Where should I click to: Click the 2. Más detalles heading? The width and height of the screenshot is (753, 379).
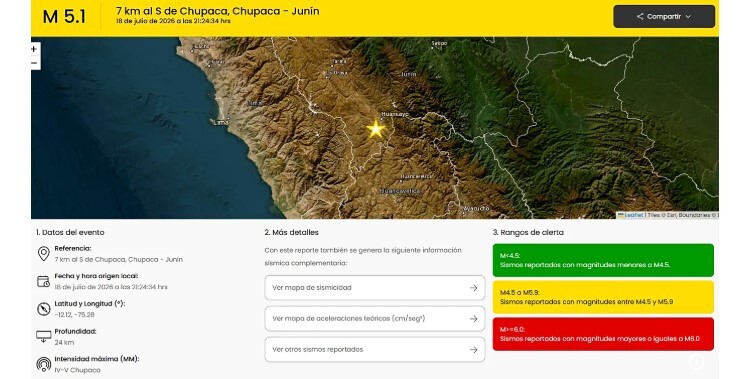pos(291,232)
